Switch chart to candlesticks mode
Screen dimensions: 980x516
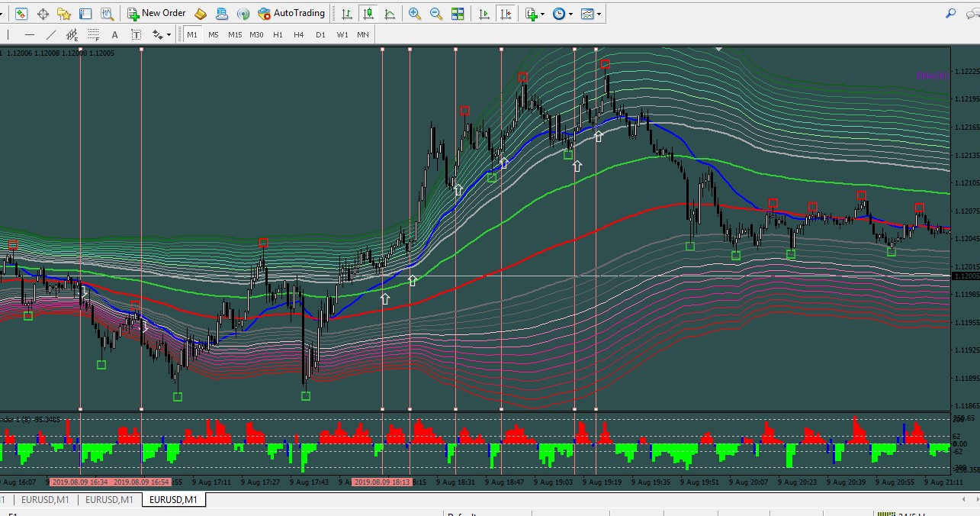click(368, 14)
